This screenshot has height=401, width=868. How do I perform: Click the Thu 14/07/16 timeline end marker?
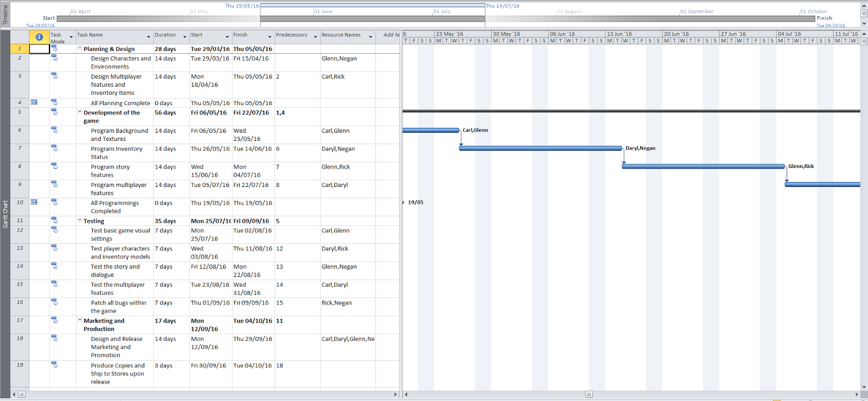tap(502, 6)
